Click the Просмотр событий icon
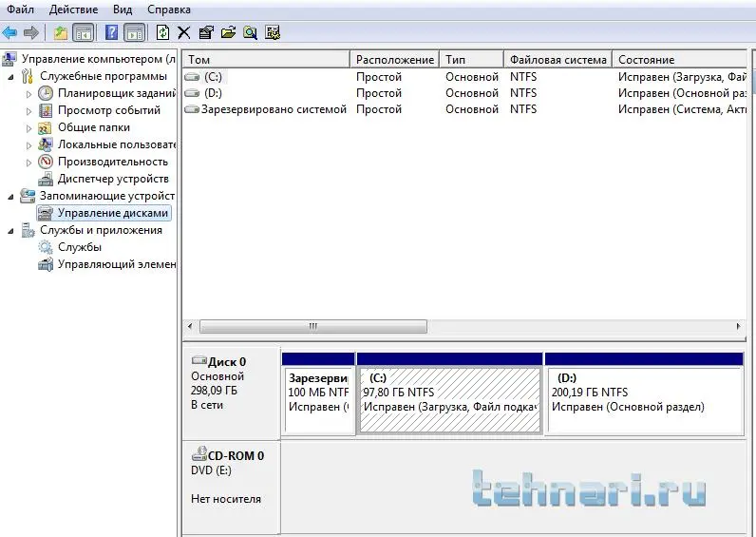Image resolution: width=756 pixels, height=537 pixels. pyautogui.click(x=46, y=110)
